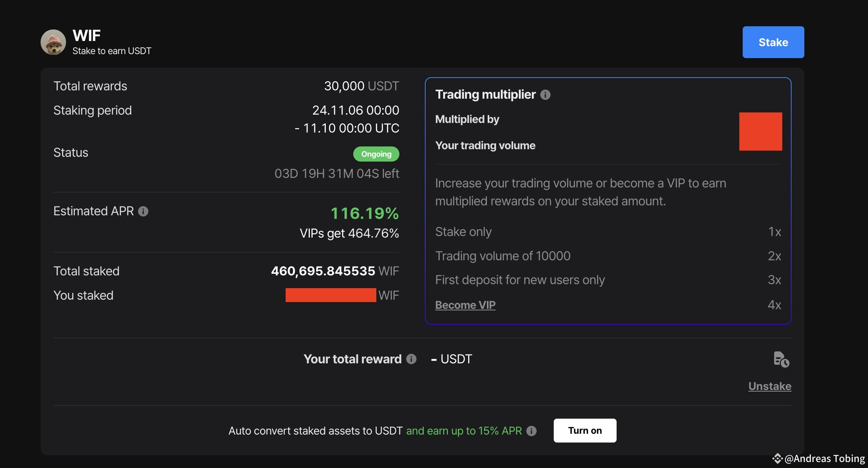Click the green Ongoing status badge
The height and width of the screenshot is (468, 868).
[x=376, y=154]
